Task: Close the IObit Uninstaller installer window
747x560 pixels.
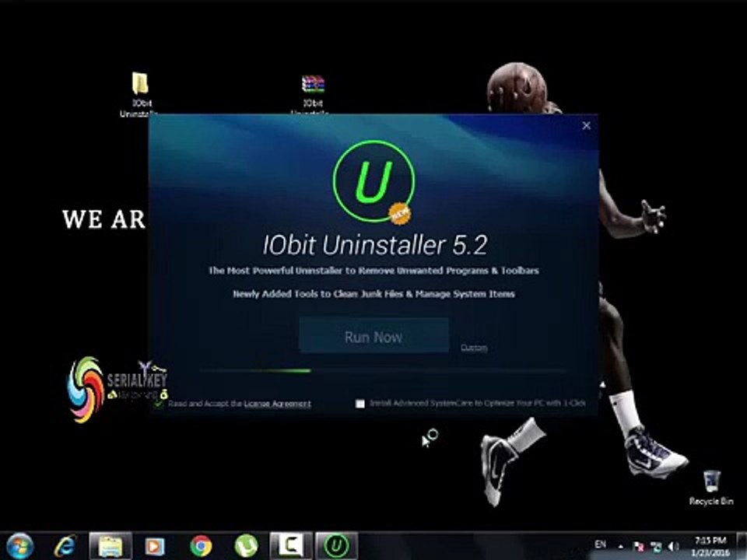Action: pyautogui.click(x=587, y=126)
